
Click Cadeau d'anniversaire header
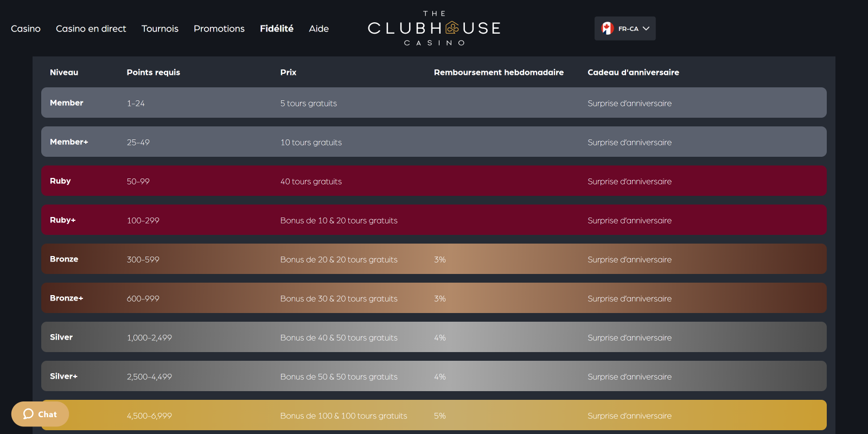(x=633, y=72)
